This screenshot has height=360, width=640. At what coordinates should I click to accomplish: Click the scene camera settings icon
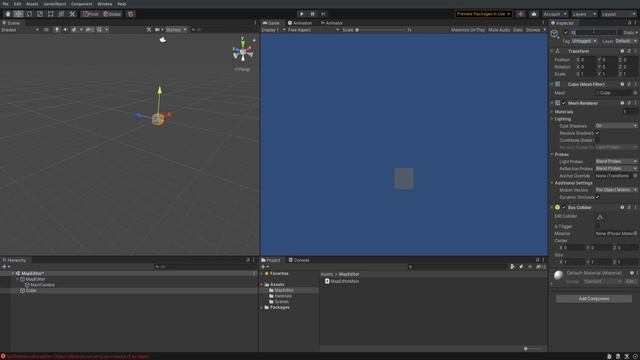(x=158, y=30)
